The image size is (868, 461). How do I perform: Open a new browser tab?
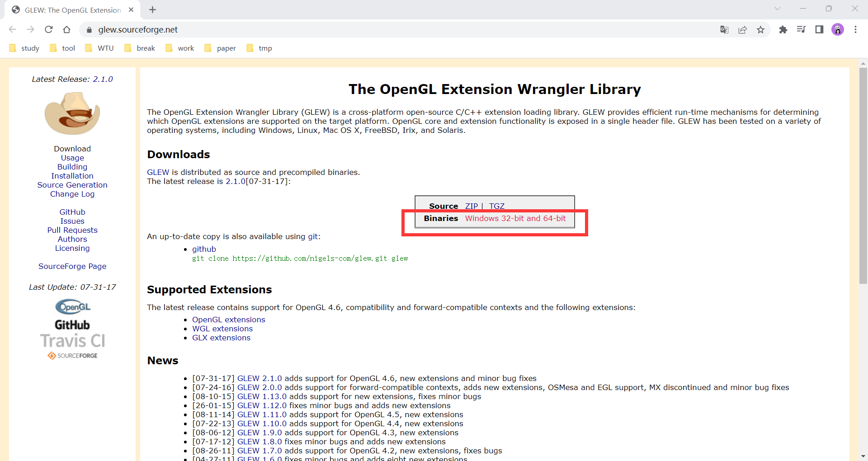click(153, 9)
